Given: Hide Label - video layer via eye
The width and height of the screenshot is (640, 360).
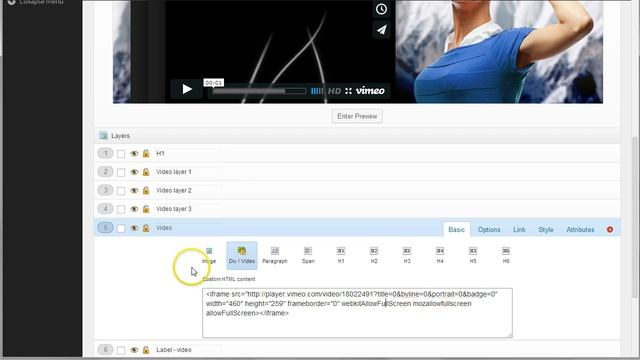Looking at the screenshot, I should point(134,350).
